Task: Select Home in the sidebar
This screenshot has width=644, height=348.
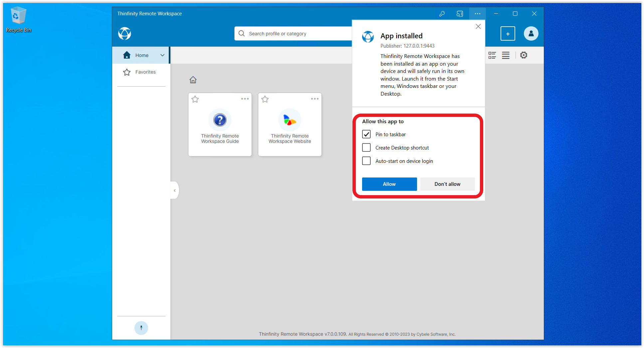Action: click(x=141, y=55)
